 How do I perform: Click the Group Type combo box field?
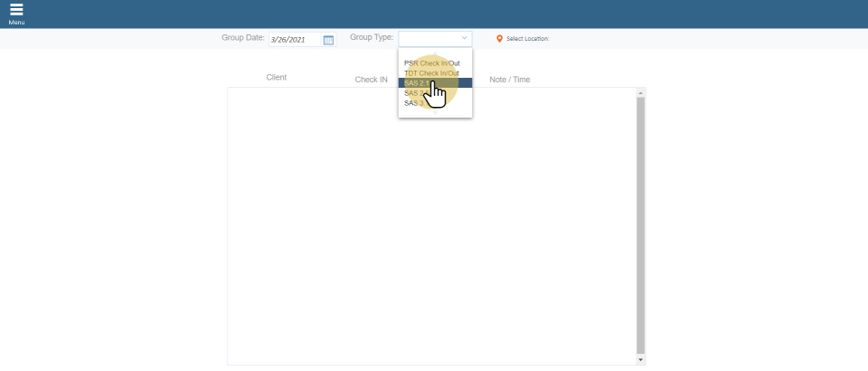click(429, 38)
